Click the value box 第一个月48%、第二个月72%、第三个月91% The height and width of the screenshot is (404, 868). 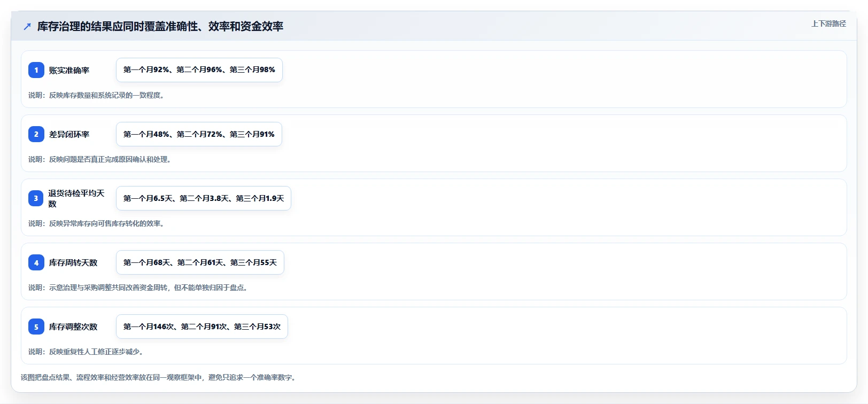coord(199,134)
